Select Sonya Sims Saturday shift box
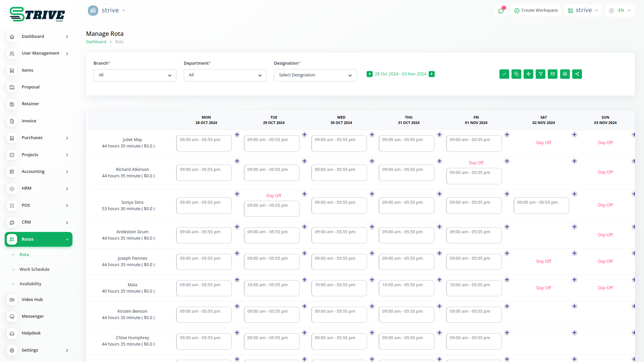Viewport: 644px width, 362px height. point(541,205)
